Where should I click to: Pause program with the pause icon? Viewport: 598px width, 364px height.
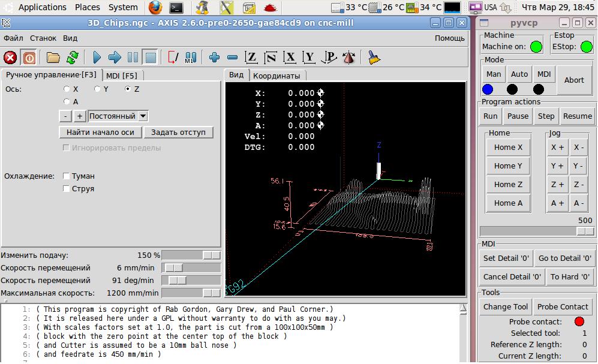133,58
